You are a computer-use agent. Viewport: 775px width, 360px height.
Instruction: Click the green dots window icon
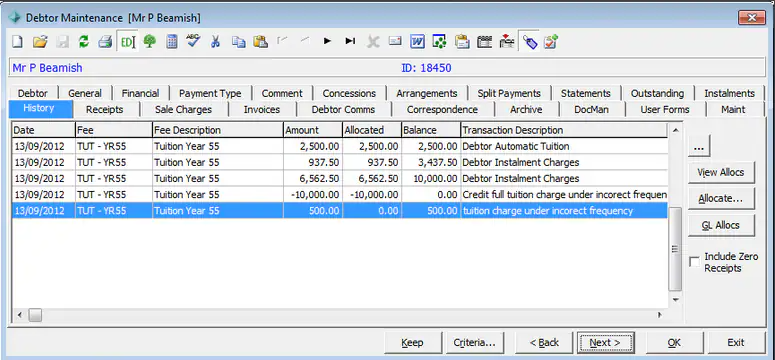(439, 42)
